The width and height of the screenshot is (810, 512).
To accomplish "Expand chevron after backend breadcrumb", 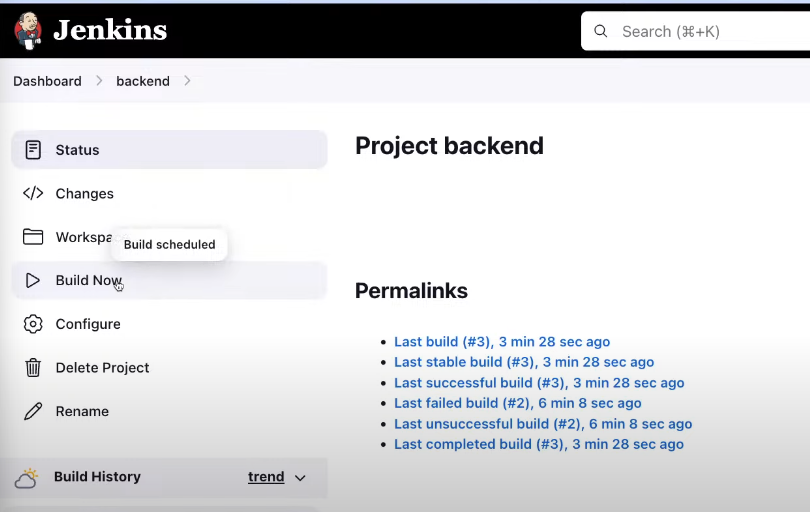I will tap(187, 81).
